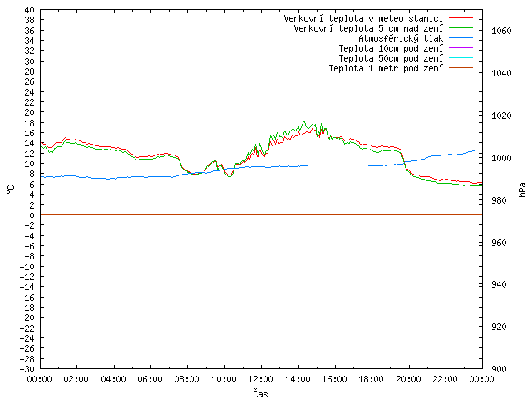Click legend label 'Teplota 10cm pod zemí'
This screenshot has height=399, width=532.
(391, 48)
